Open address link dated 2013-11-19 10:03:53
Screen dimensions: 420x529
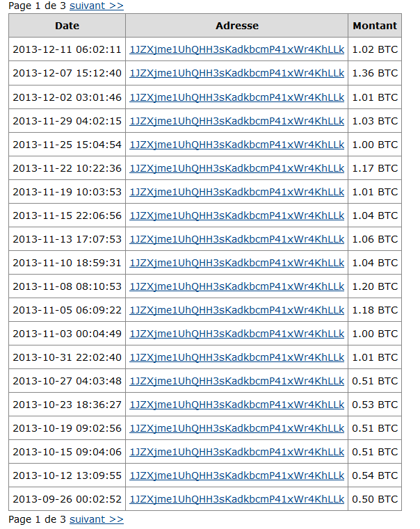coord(237,192)
